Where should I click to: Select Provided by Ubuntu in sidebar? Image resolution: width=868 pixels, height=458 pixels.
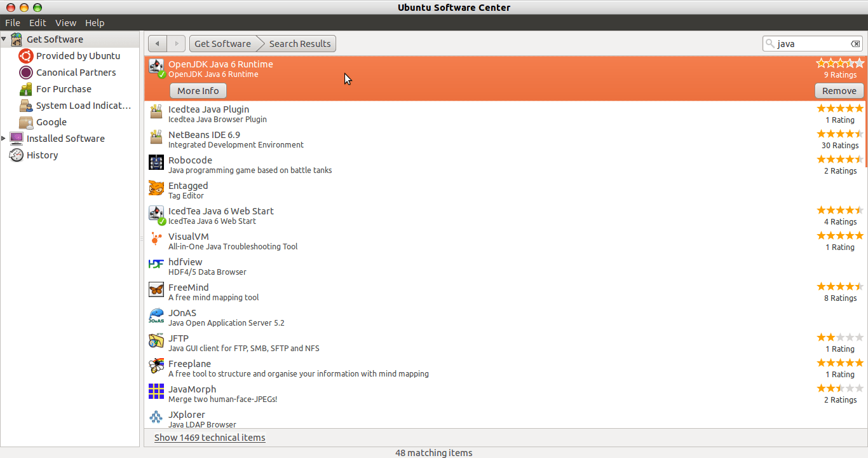point(78,56)
